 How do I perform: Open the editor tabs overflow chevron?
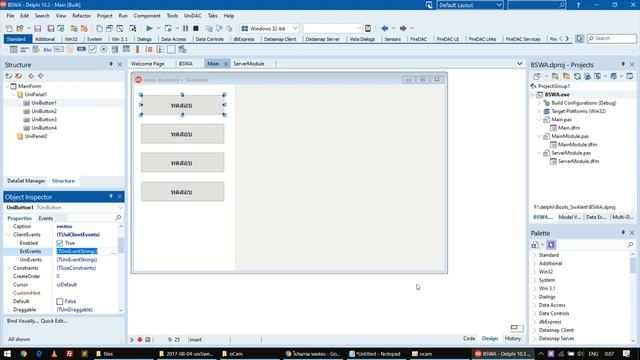[519, 64]
